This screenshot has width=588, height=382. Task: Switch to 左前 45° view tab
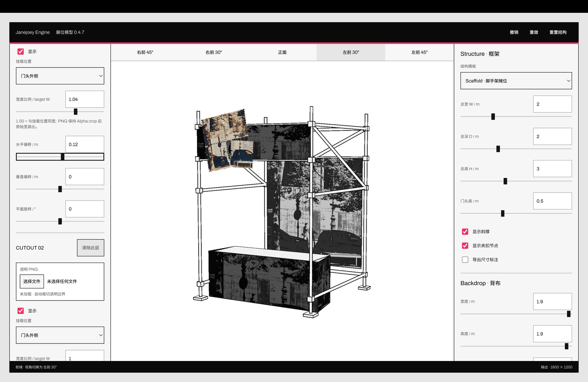(x=419, y=52)
